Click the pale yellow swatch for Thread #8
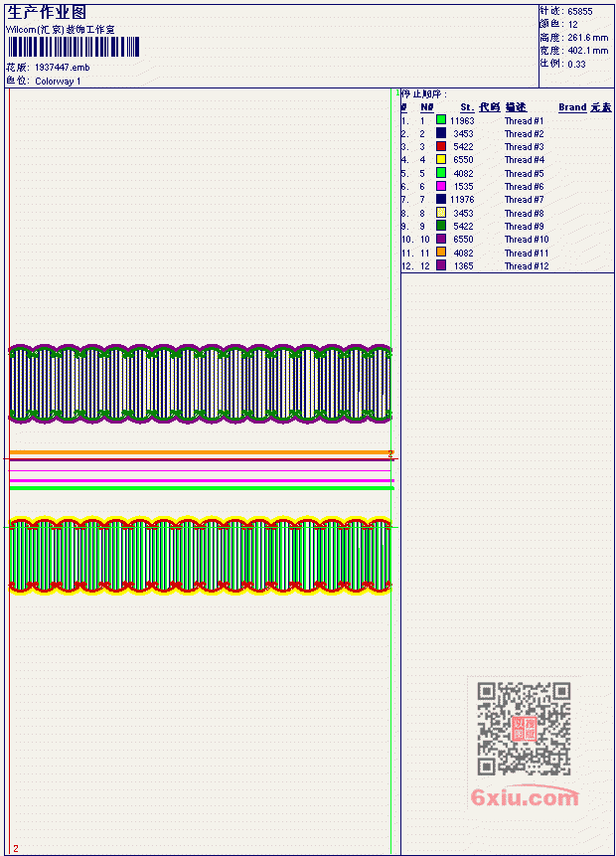 (441, 213)
